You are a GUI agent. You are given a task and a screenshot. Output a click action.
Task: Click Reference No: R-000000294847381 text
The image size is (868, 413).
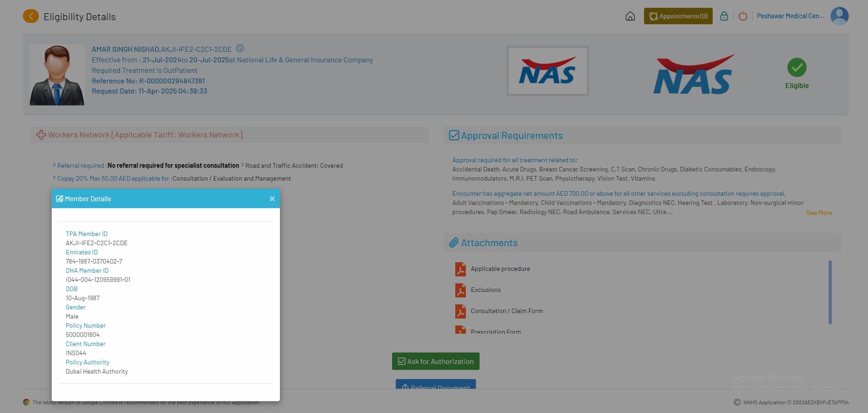click(x=148, y=81)
